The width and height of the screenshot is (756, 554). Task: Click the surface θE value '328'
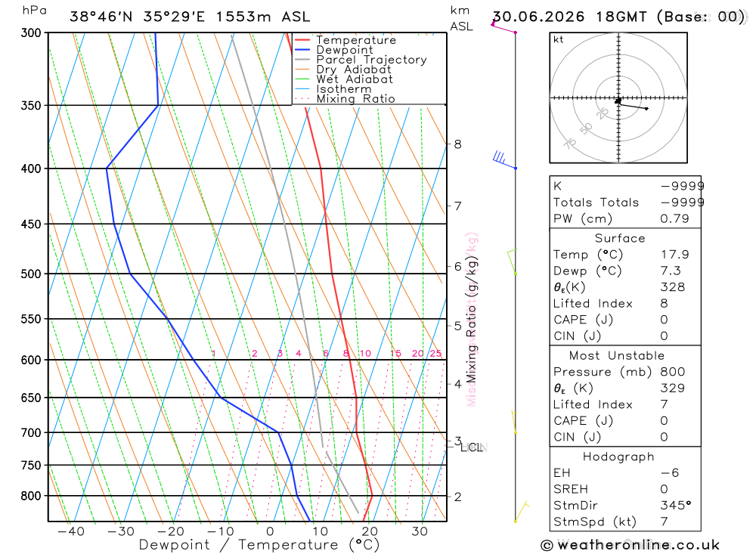pos(673,287)
